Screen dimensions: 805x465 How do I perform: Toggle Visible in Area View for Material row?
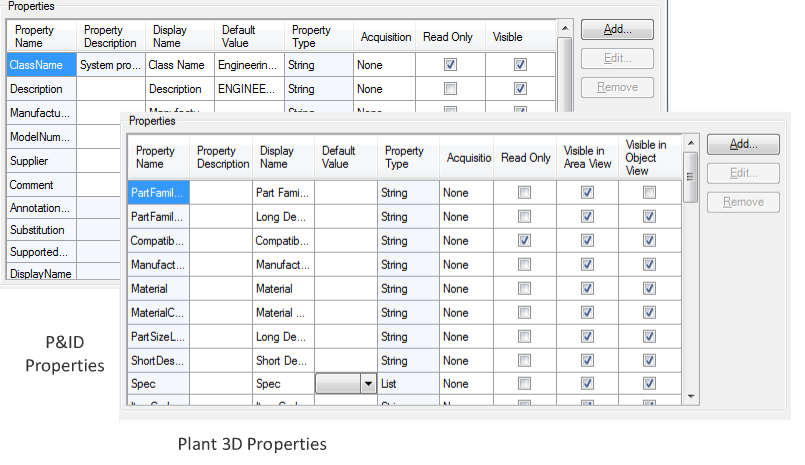587,288
